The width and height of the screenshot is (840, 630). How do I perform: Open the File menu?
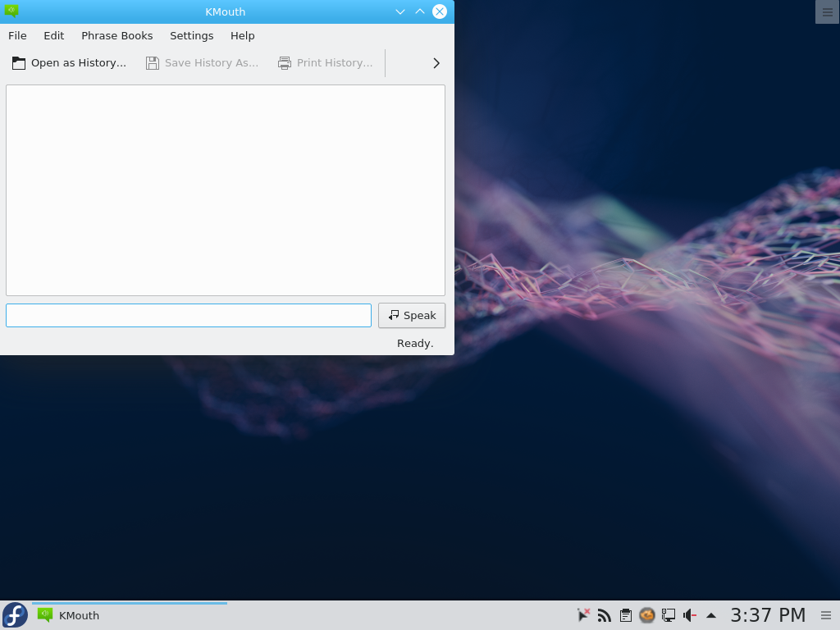coord(17,36)
